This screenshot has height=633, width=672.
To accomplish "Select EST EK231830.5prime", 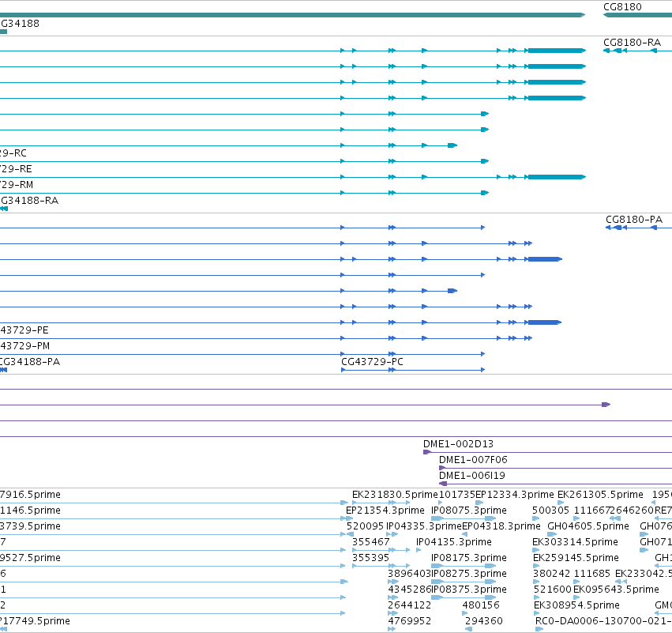I will [395, 495].
